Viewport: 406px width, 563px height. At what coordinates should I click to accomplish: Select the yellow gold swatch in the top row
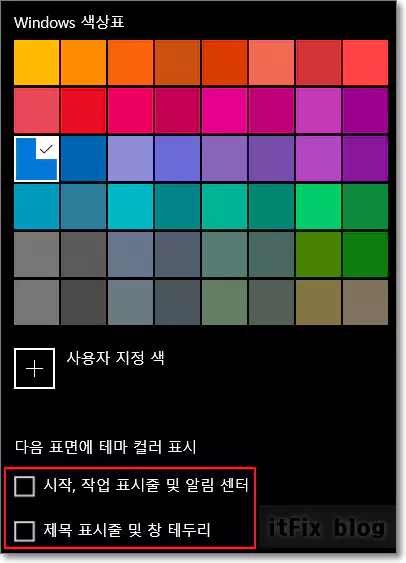37,62
